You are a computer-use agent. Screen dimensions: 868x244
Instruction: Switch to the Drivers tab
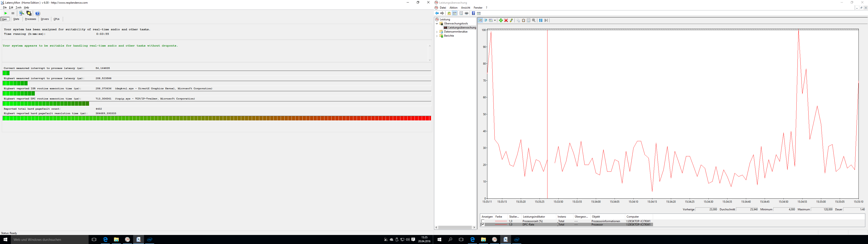tap(45, 19)
